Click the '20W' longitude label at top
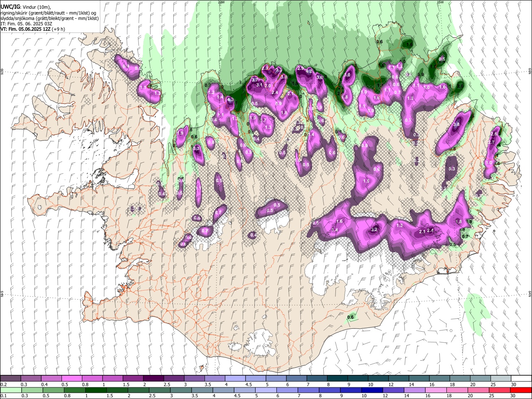 tap(221, 2)
